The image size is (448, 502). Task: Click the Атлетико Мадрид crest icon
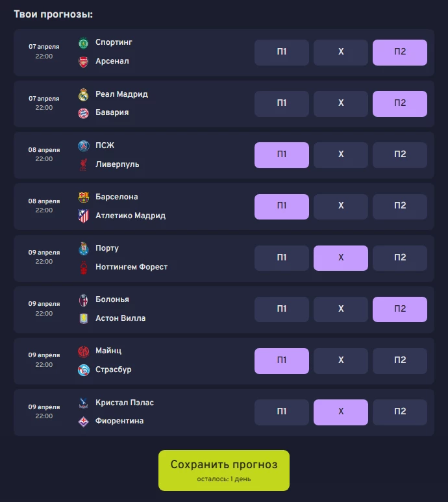pos(83,216)
